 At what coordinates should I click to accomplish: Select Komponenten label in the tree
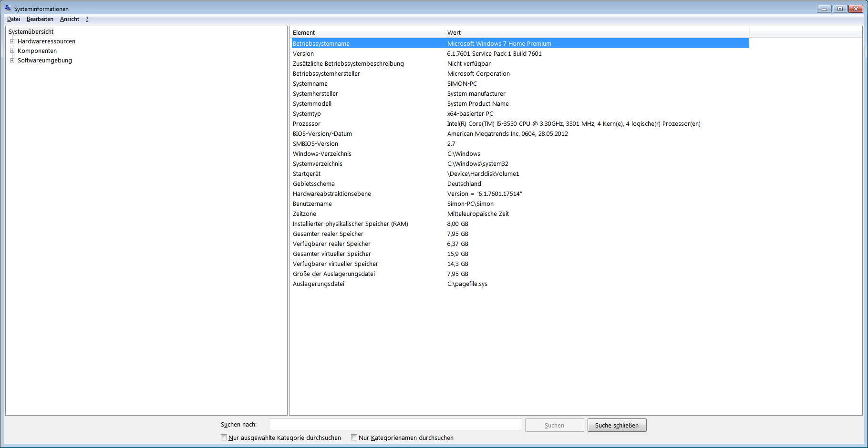point(37,51)
